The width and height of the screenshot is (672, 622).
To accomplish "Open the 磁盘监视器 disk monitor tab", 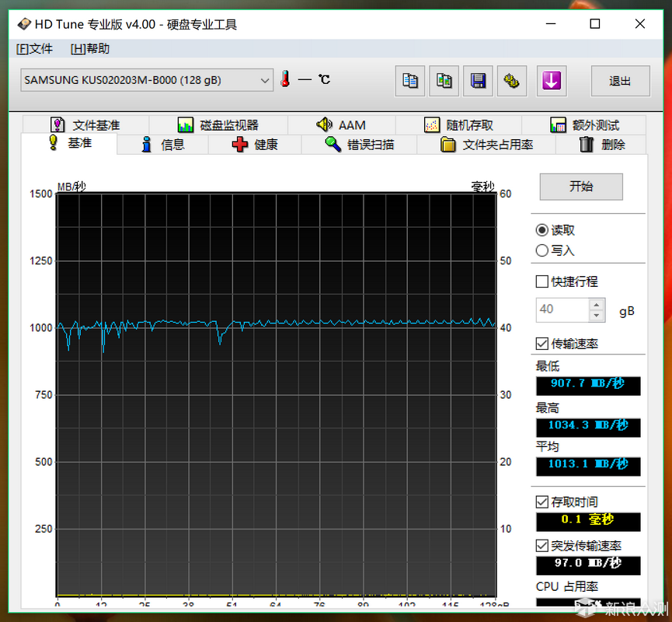I will [x=218, y=125].
